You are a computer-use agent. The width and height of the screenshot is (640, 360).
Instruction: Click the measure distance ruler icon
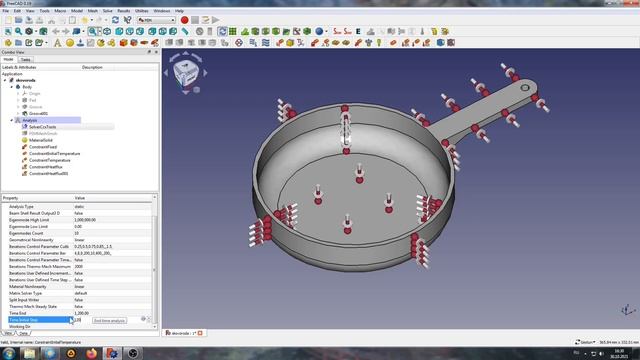point(185,31)
